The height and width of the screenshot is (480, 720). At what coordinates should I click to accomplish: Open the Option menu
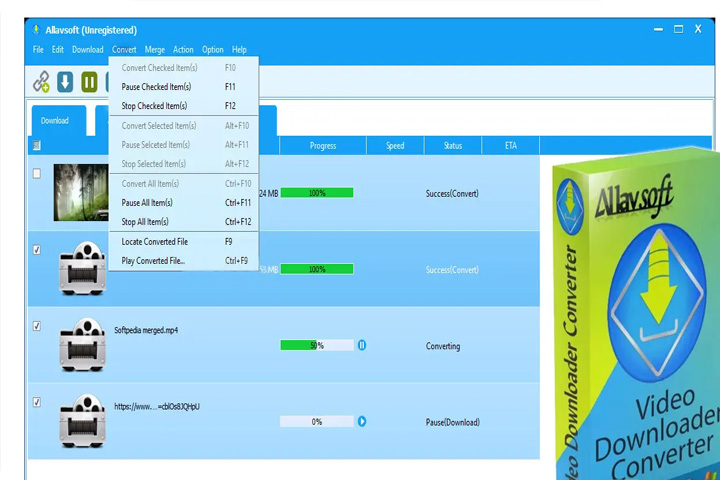(x=213, y=50)
